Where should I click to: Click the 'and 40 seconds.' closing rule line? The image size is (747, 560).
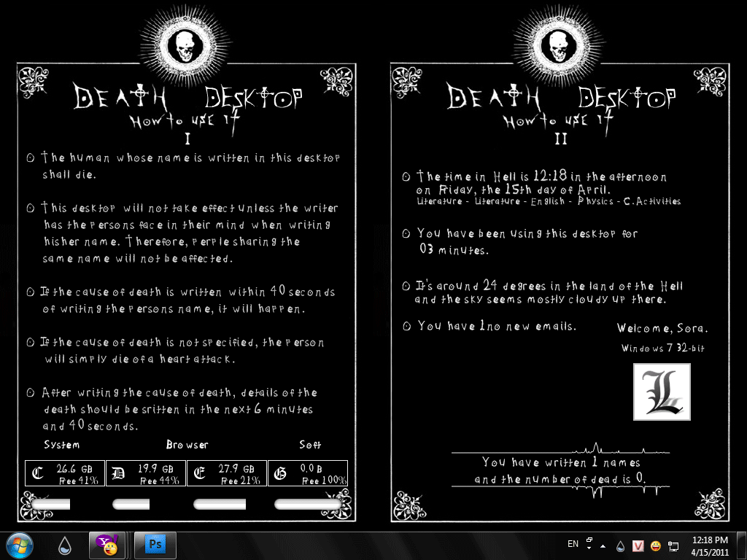coord(90,426)
